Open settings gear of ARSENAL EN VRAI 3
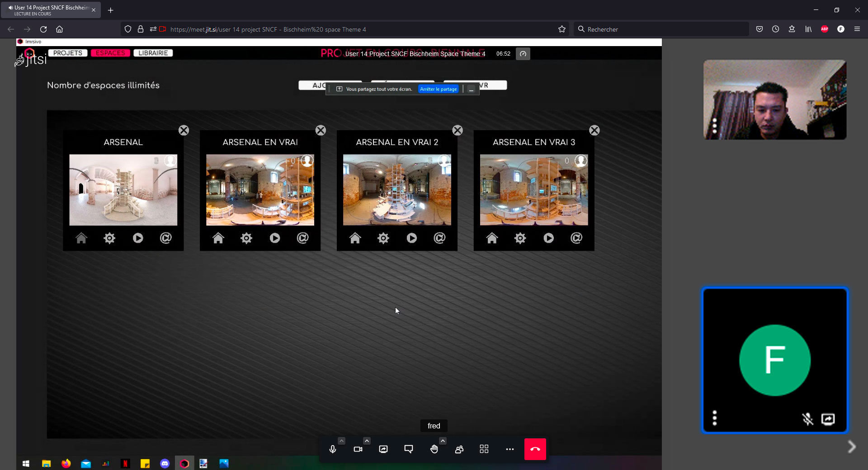 (520, 238)
